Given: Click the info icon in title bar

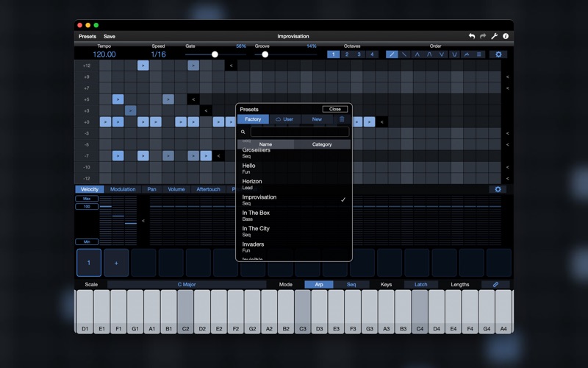Looking at the screenshot, I should (506, 36).
